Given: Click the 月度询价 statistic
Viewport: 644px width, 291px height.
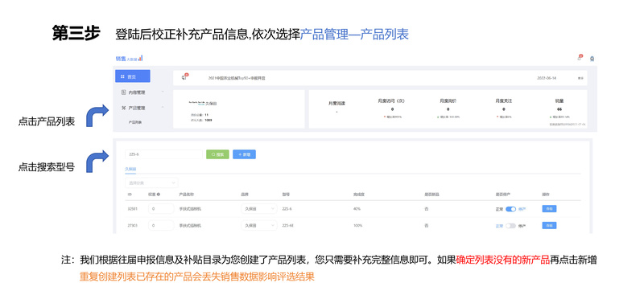Looking at the screenshot, I should 448,100.
